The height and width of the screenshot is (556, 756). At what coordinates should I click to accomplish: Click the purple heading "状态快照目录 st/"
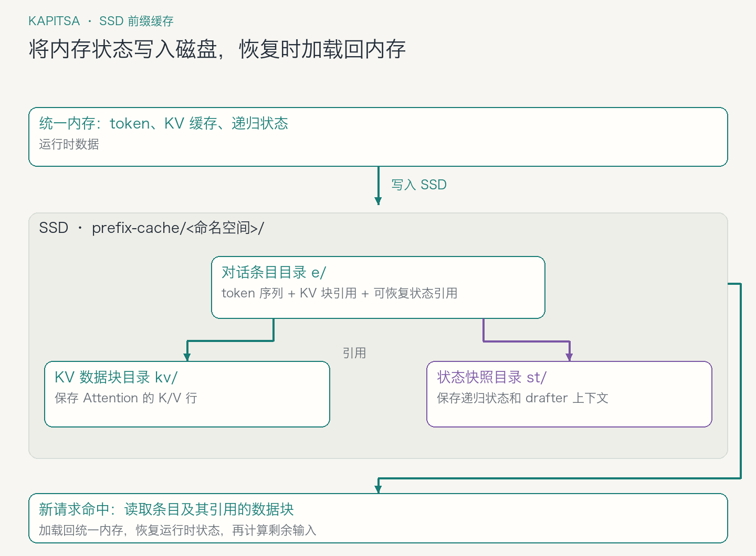tap(492, 377)
